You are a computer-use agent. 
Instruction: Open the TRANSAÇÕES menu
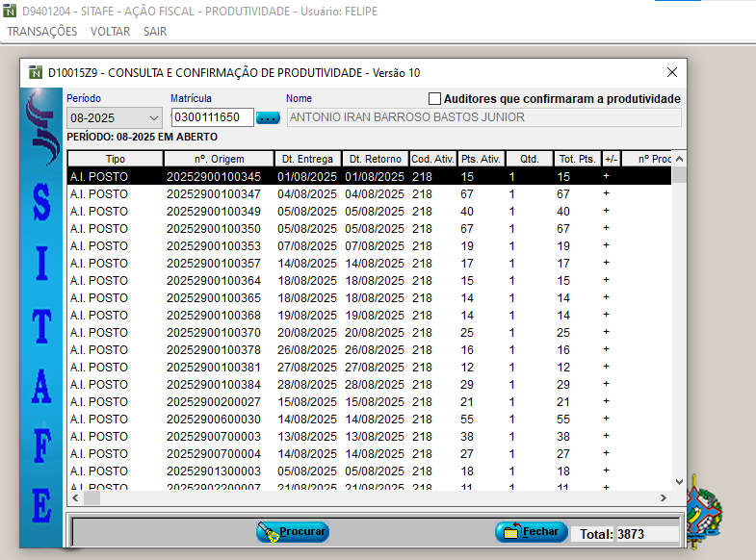[x=42, y=31]
